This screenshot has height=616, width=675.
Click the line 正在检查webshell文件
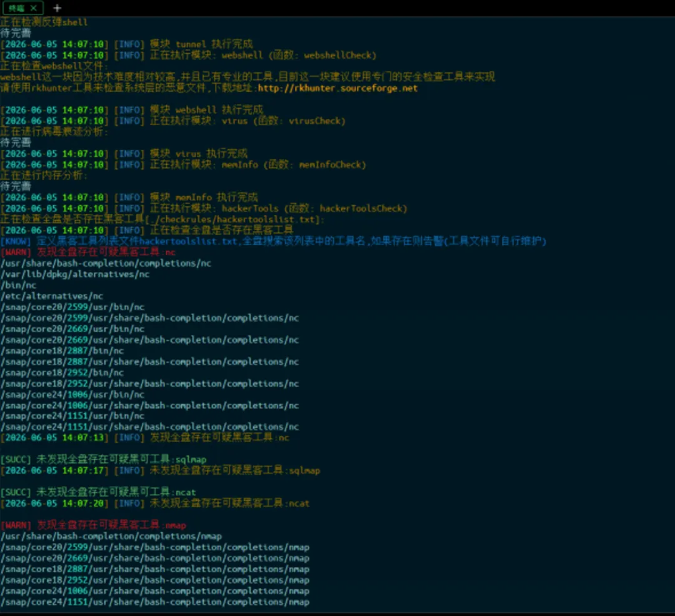coord(54,66)
